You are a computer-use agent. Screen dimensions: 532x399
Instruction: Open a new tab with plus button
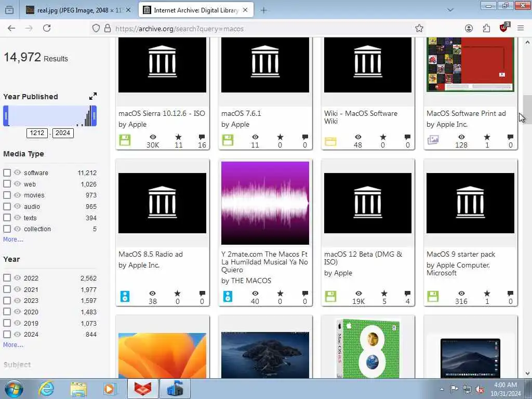click(263, 10)
